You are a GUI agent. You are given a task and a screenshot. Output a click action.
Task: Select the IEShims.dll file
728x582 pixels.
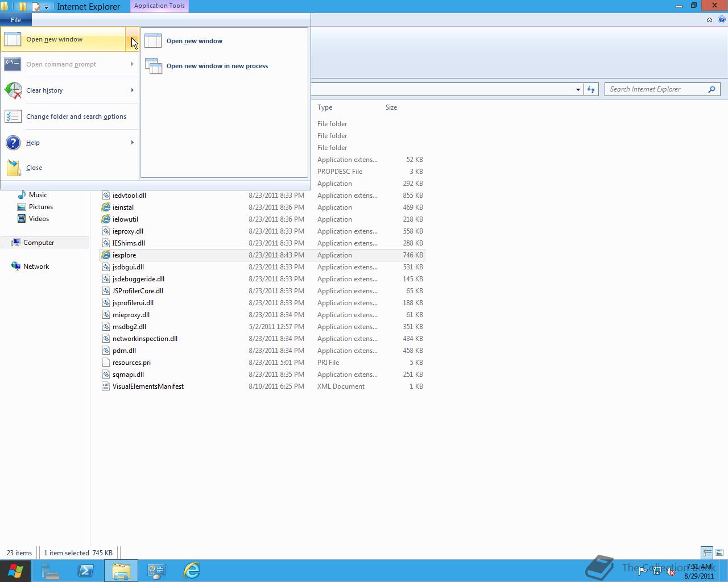(262, 243)
